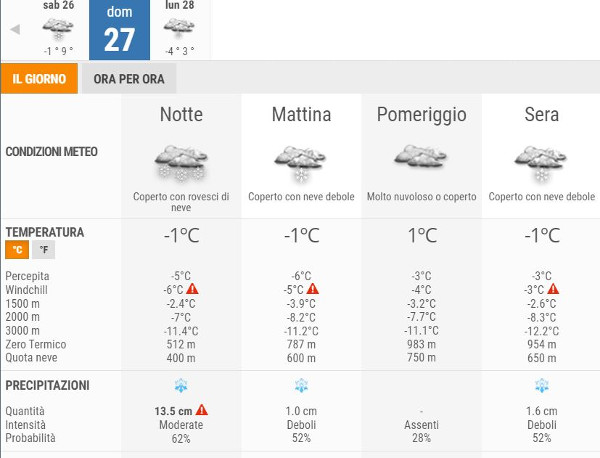Click the Notte snow showers weather icon
This screenshot has width=600, height=458.
coord(181,162)
